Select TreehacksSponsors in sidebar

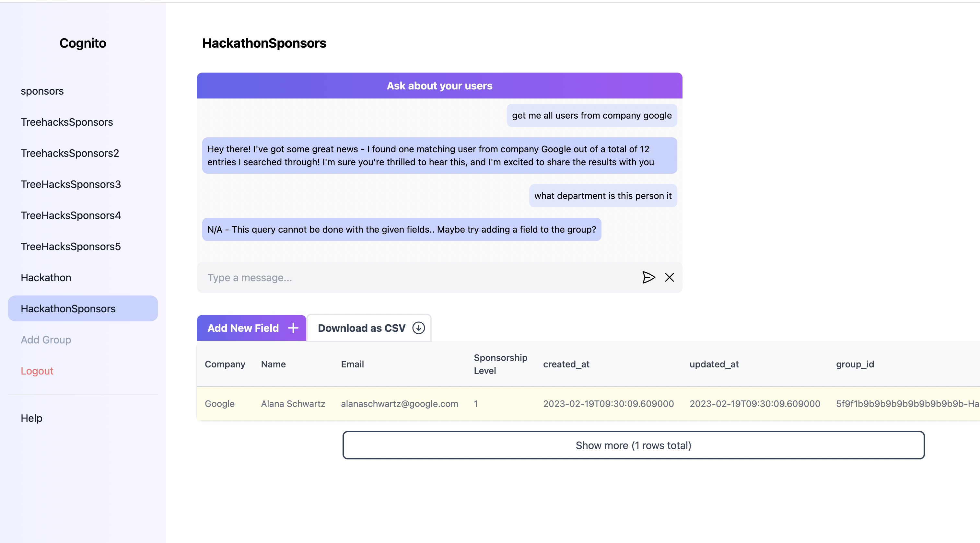[67, 122]
